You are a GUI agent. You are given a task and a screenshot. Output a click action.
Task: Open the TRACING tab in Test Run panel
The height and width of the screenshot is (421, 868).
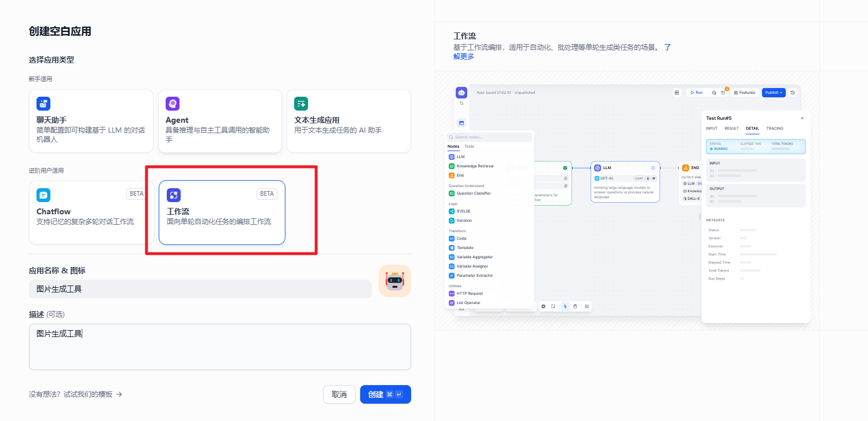775,129
